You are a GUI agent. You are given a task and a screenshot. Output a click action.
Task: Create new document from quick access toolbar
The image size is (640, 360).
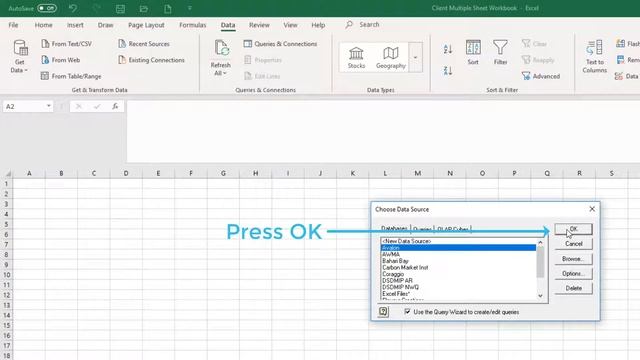168,8
